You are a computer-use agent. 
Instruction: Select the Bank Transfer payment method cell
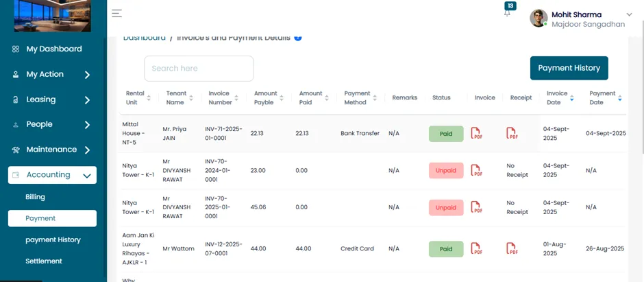tap(360, 134)
